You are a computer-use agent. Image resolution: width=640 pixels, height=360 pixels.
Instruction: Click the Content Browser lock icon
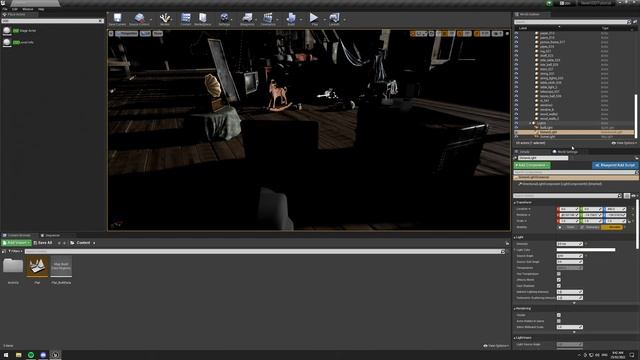point(507,243)
